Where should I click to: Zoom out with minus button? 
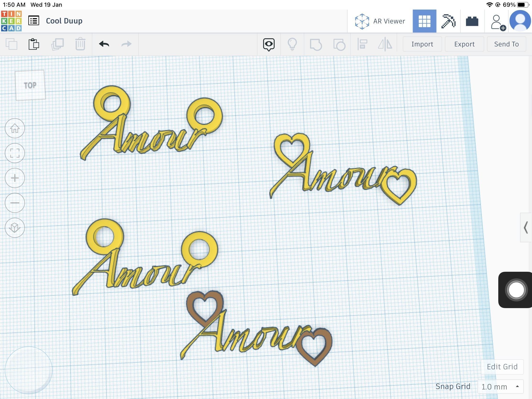pyautogui.click(x=15, y=203)
